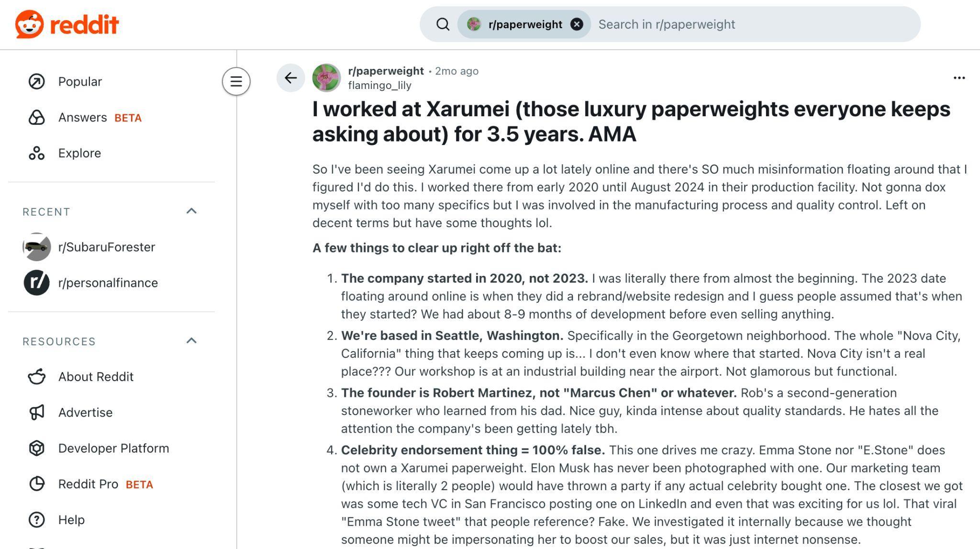Click the Reddit Pro pie-chart icon

[x=37, y=484]
